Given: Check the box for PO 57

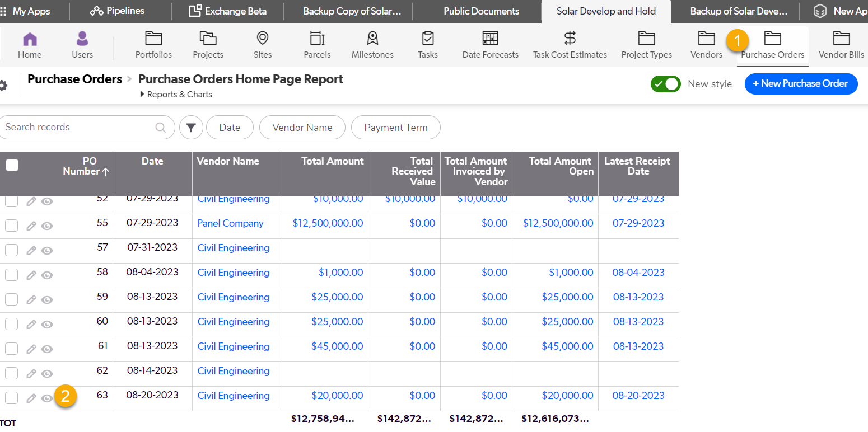Looking at the screenshot, I should point(11,250).
